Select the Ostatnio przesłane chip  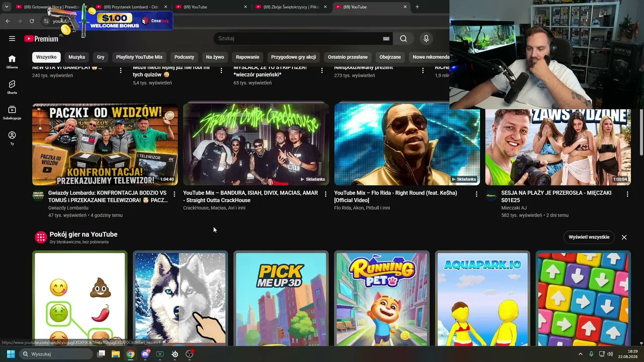(x=348, y=57)
